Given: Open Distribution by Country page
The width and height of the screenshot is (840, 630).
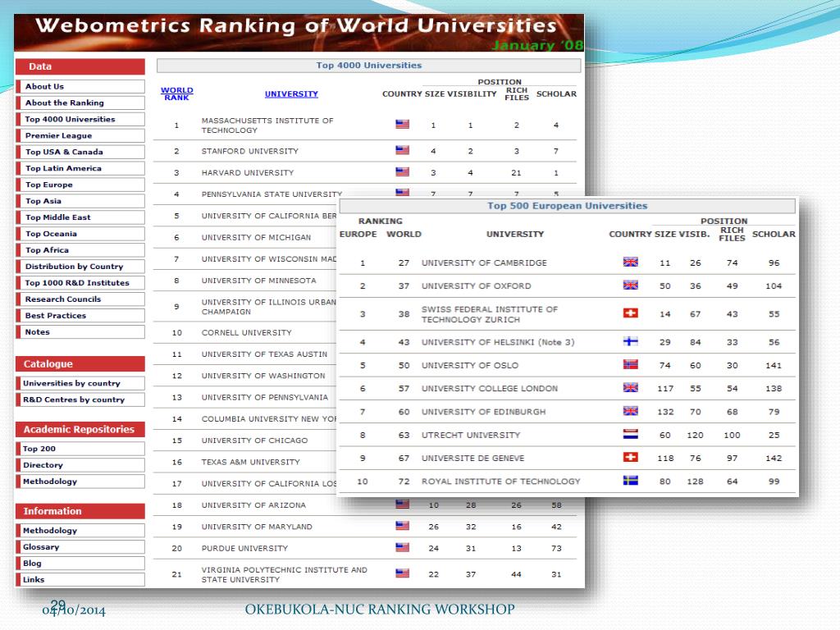Looking at the screenshot, I should coord(80,267).
